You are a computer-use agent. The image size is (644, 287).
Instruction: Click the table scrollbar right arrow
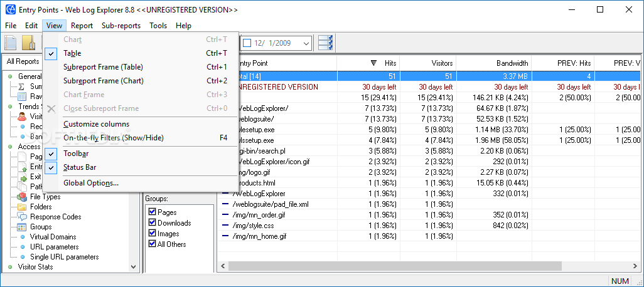[636, 266]
